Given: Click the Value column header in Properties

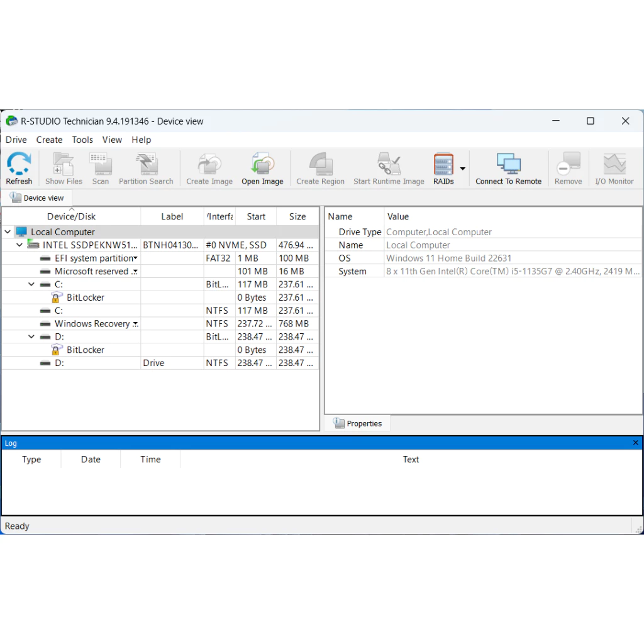Looking at the screenshot, I should click(398, 216).
